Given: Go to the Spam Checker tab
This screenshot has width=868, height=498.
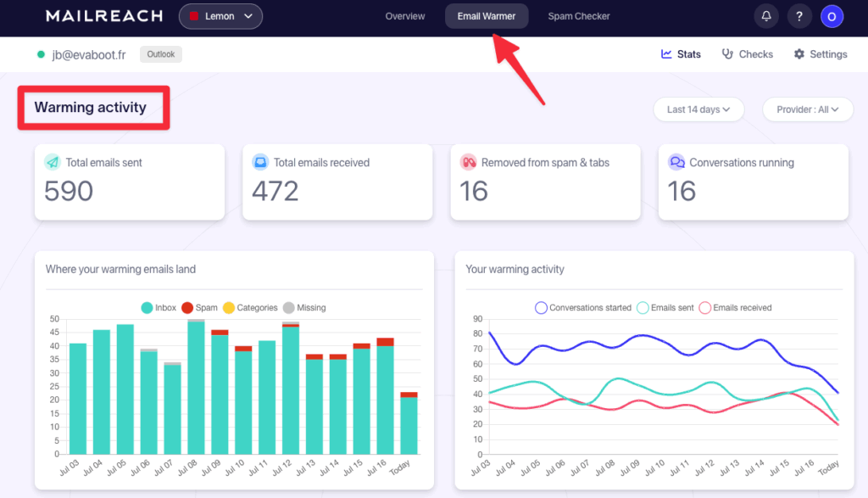Looking at the screenshot, I should click(579, 16).
